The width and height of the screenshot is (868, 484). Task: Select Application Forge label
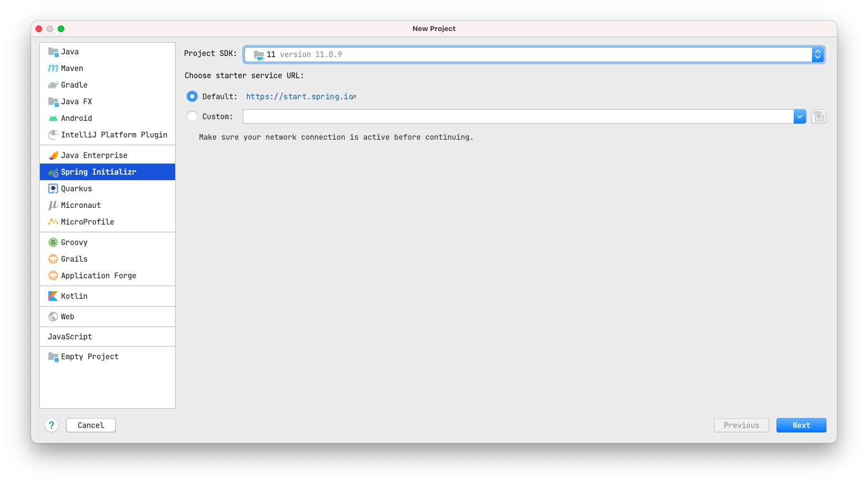point(99,276)
